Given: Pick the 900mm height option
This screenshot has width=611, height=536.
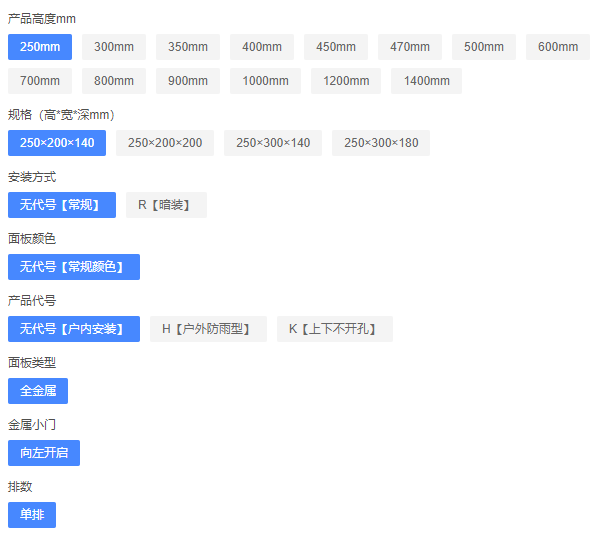Looking at the screenshot, I should pos(188,81).
